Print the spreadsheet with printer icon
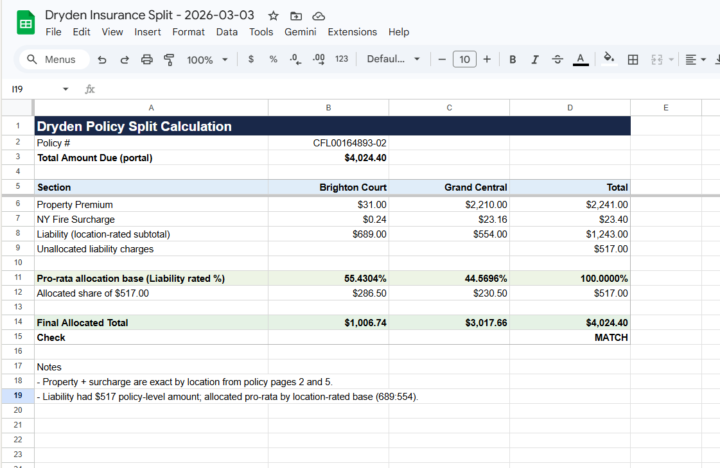The width and height of the screenshot is (720, 468). coord(147,59)
